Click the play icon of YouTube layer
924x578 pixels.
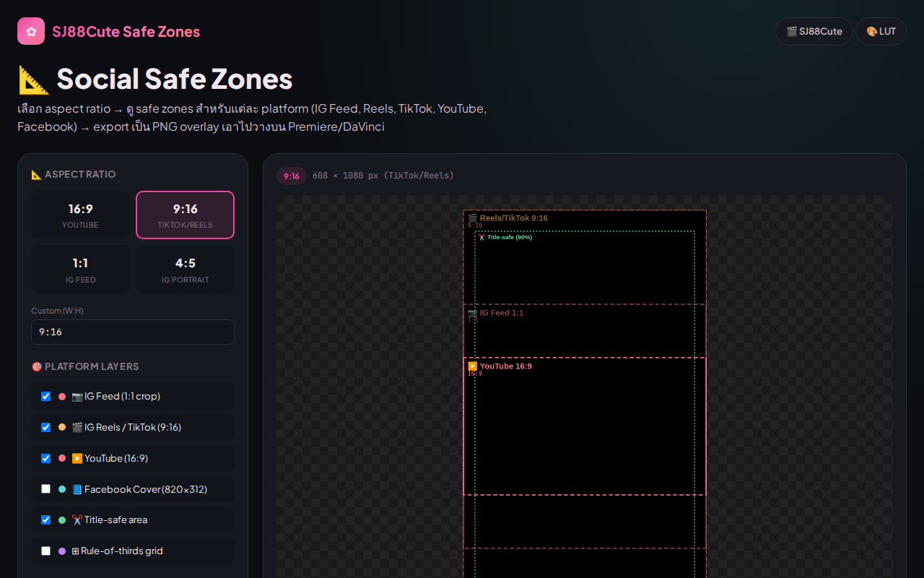(x=77, y=458)
